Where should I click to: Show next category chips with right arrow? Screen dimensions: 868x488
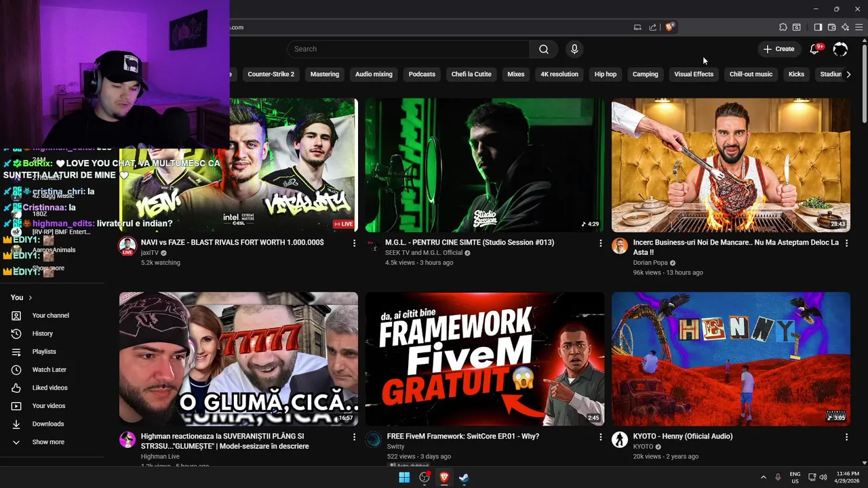tap(848, 74)
